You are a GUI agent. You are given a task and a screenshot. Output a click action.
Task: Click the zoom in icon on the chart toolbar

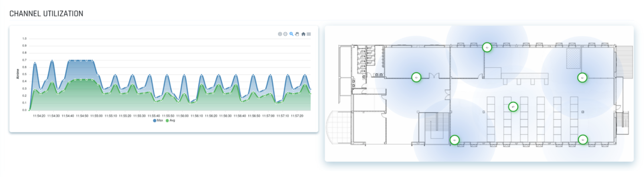pos(280,34)
